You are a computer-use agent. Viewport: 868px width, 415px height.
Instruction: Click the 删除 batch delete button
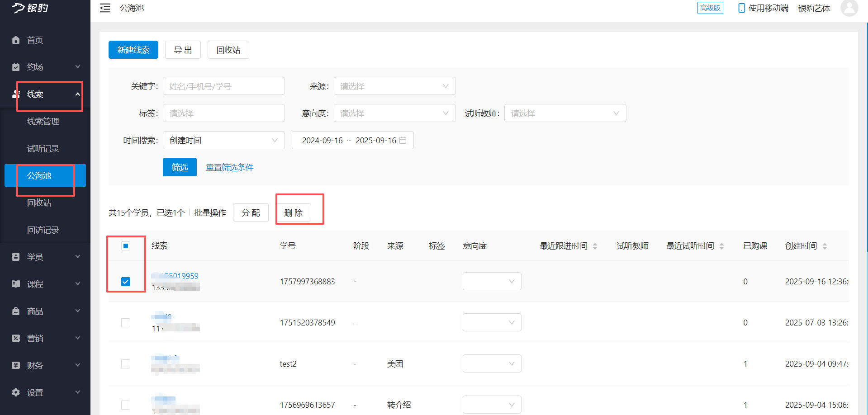[x=294, y=212]
